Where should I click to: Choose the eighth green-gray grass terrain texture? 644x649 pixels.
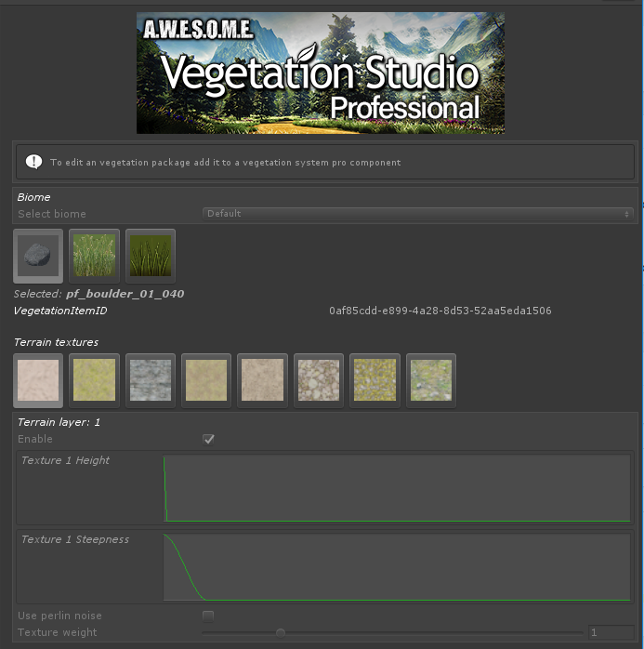[431, 380]
